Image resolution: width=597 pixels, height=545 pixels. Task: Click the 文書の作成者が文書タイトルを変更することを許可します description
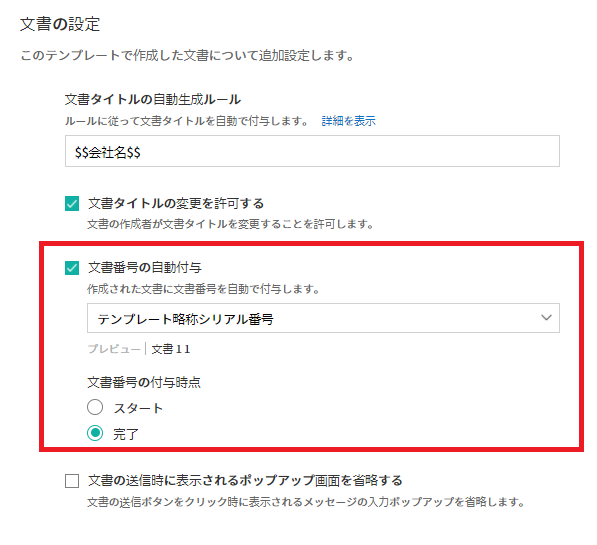231,224
